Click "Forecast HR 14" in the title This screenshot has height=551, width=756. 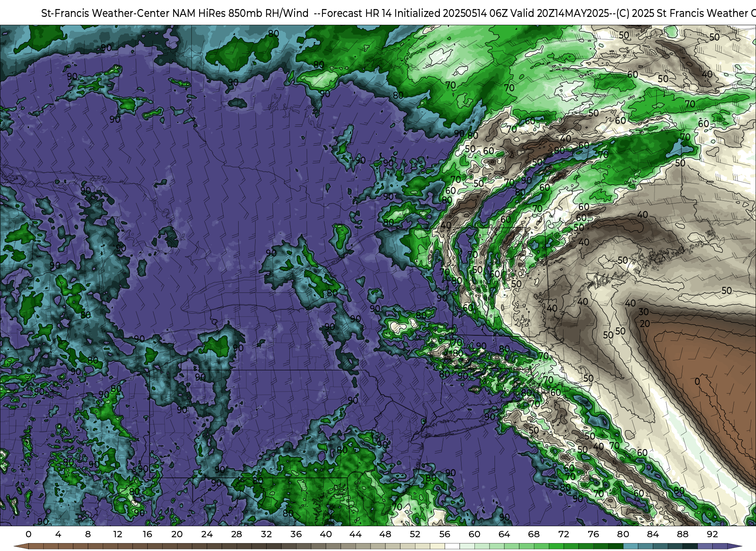point(356,13)
